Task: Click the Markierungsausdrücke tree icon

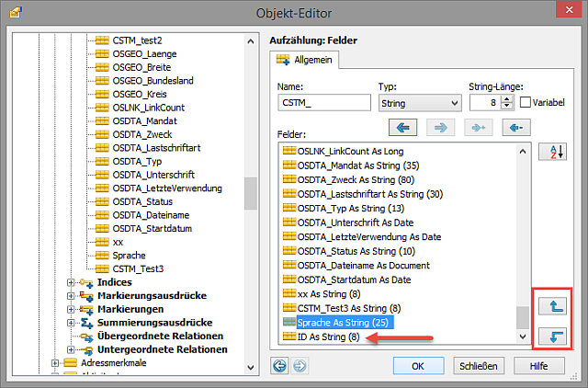Action: coord(86,296)
